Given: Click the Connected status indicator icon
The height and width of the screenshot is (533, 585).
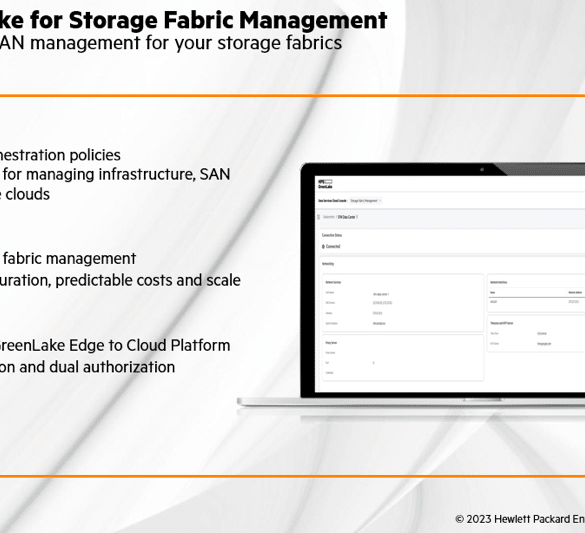Looking at the screenshot, I should coord(323,247).
